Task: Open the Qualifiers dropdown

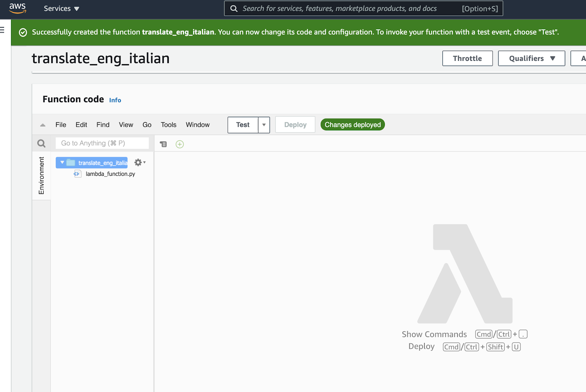Action: [531, 58]
